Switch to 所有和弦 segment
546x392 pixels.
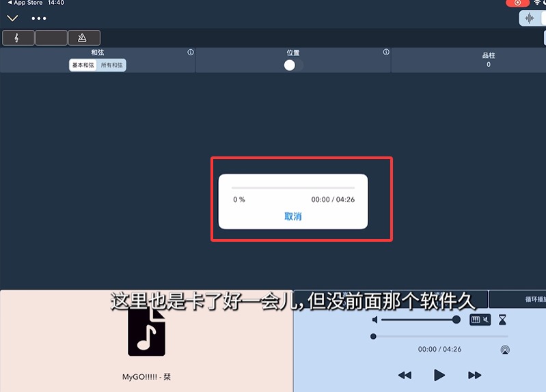click(112, 66)
